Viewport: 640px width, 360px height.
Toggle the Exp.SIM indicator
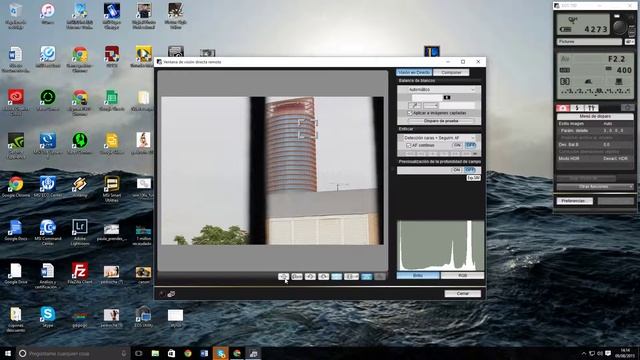point(473,178)
